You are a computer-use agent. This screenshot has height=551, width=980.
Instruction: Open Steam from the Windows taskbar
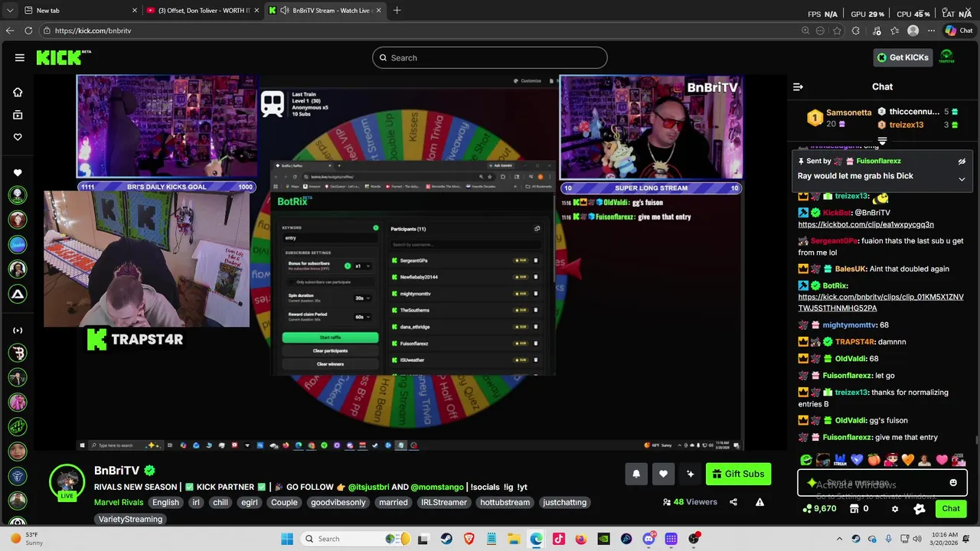coord(446,539)
